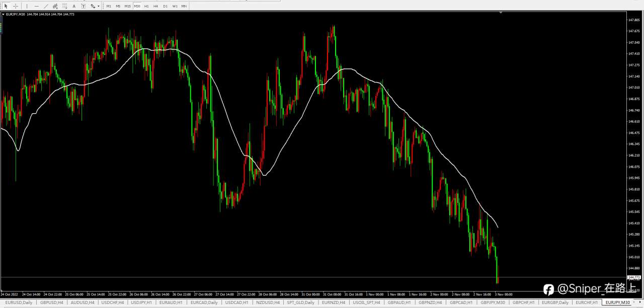The image size is (644, 308).
Task: Select the EURAUD,H1 chart tab
Action: pos(171,302)
